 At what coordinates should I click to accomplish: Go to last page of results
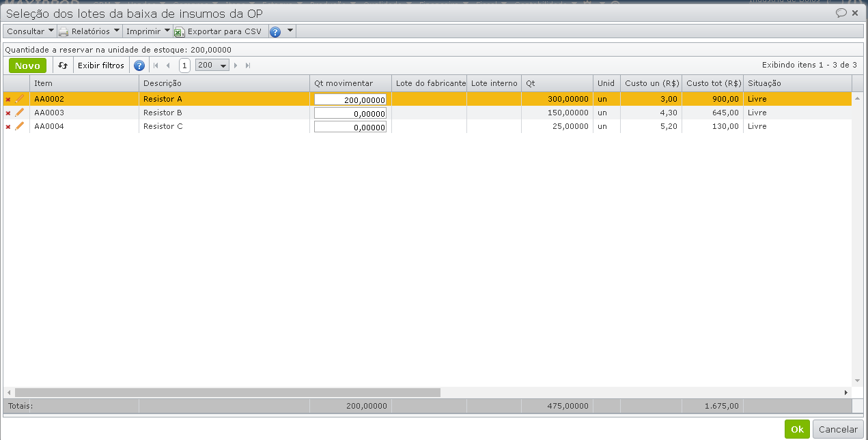(x=248, y=65)
